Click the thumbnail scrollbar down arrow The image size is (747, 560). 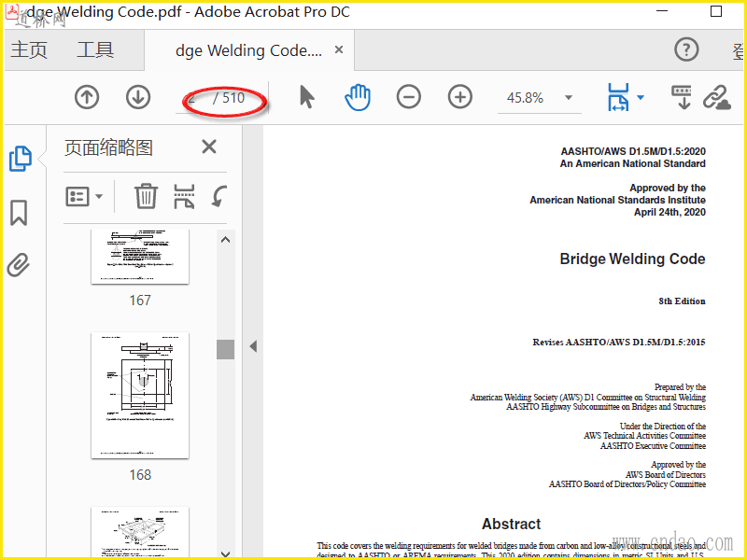226,553
